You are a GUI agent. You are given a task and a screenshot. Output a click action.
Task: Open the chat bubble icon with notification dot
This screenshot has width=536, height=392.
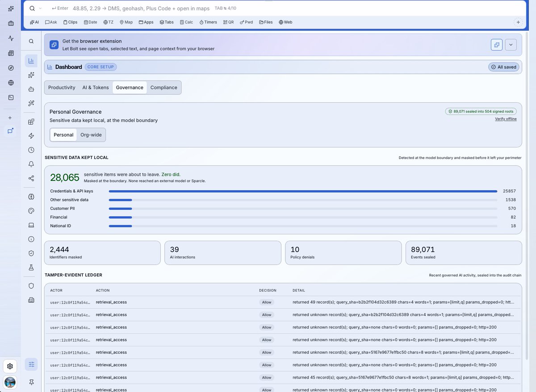11,131
